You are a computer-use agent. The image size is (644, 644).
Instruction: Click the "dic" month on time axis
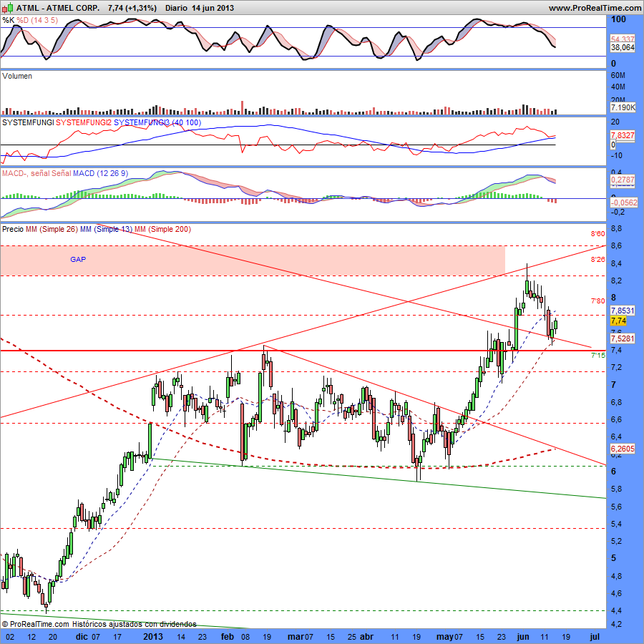tap(82, 637)
